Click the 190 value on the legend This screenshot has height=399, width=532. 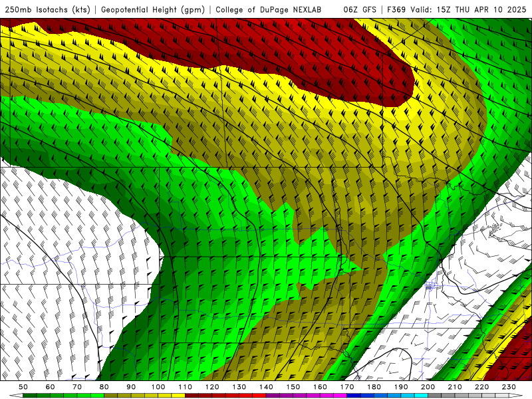click(401, 387)
